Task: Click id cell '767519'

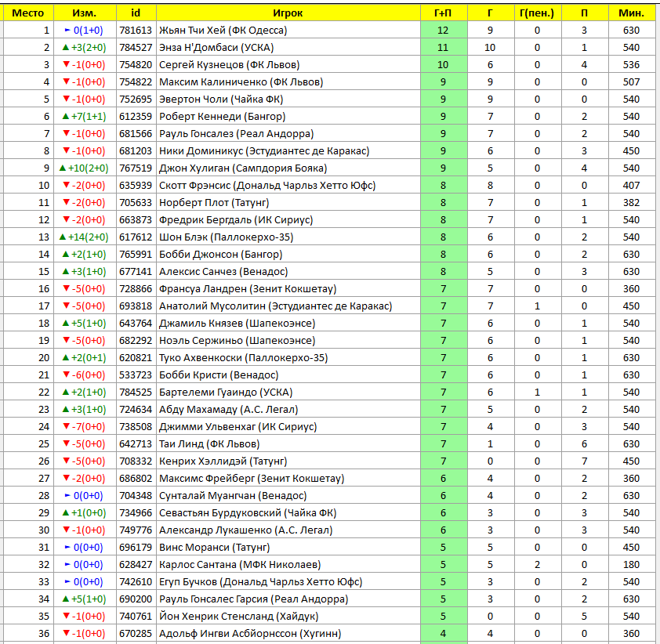Action: coord(136,168)
